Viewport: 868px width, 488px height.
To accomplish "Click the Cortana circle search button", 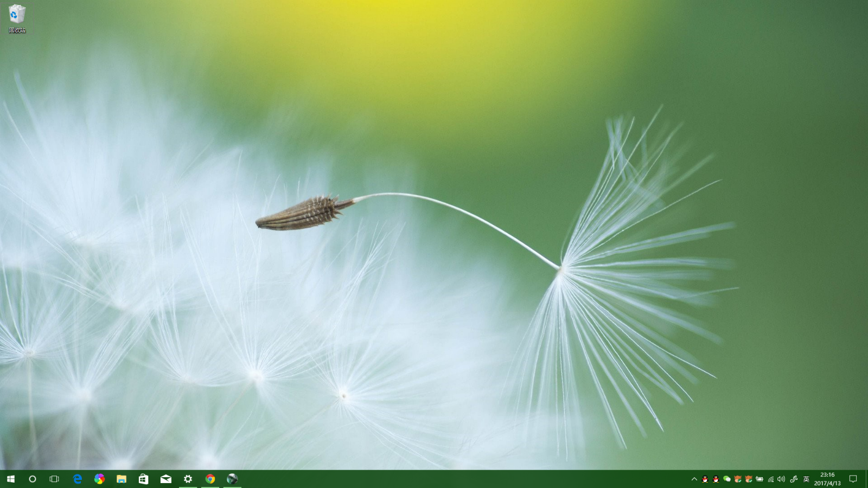I will 33,479.
